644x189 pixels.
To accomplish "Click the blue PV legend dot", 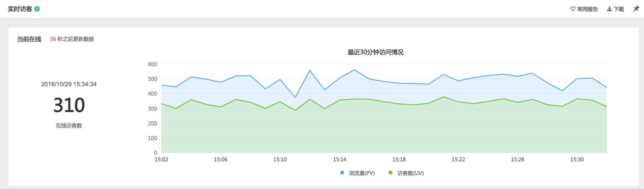I will tap(342, 173).
